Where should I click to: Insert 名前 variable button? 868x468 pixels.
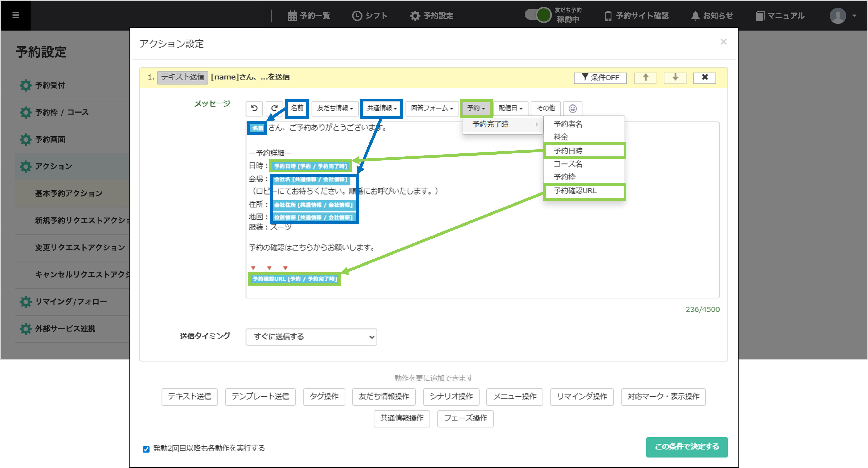coord(297,108)
